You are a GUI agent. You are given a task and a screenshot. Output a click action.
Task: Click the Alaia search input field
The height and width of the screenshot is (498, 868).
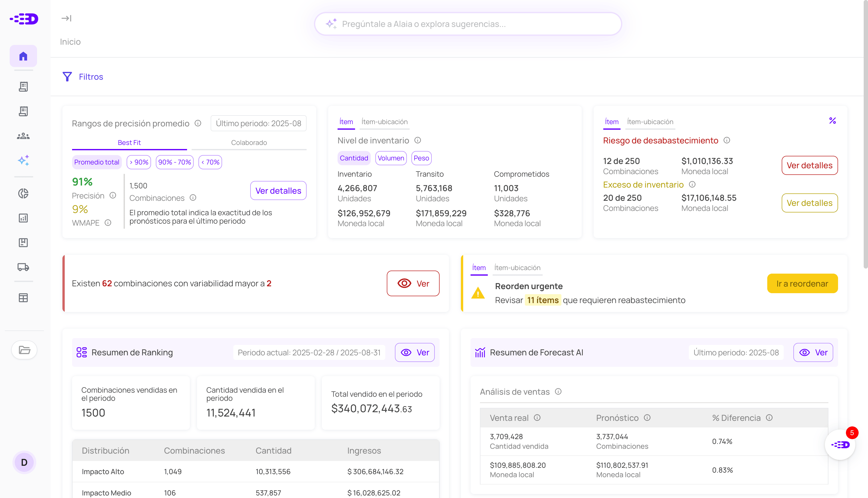click(x=468, y=24)
